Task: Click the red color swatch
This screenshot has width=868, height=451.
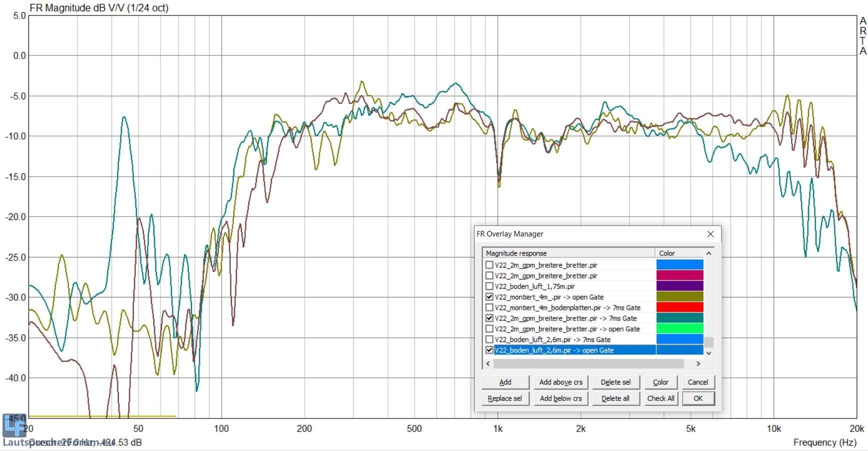Action: (680, 307)
